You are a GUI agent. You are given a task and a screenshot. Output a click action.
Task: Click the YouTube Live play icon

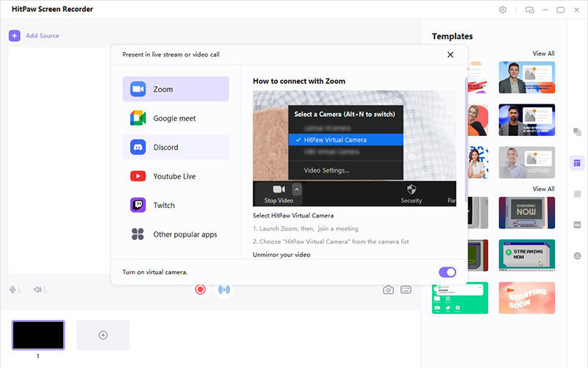(x=138, y=176)
